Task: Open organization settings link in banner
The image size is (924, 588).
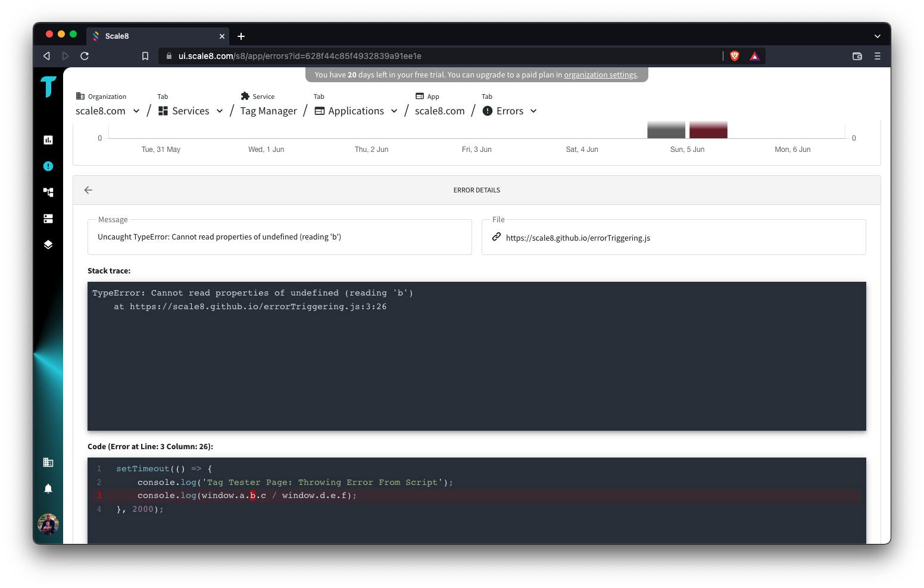Action: pyautogui.click(x=600, y=75)
